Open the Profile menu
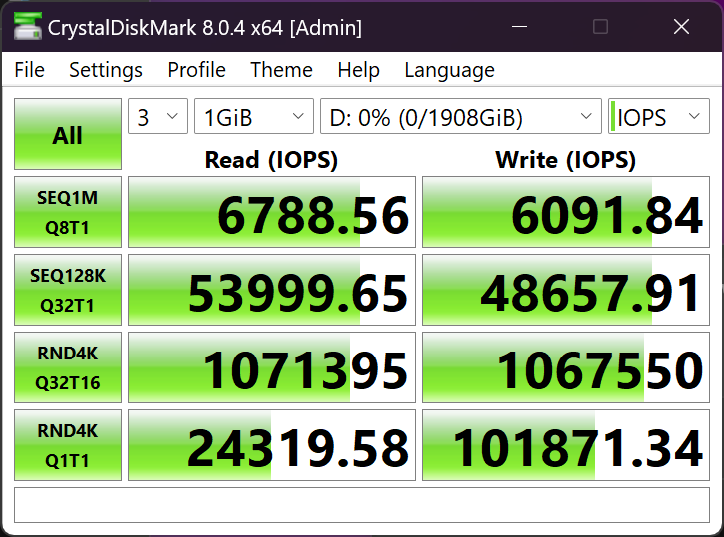The width and height of the screenshot is (724, 537). tap(196, 70)
